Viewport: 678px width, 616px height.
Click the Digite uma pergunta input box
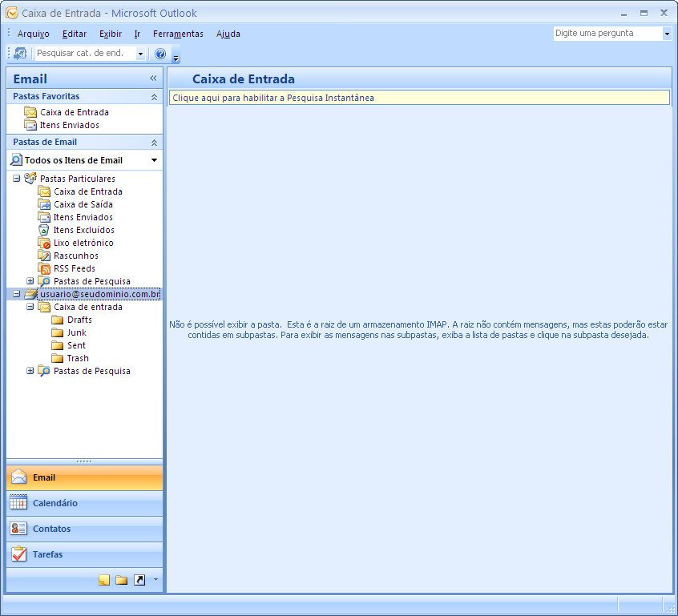(x=607, y=34)
